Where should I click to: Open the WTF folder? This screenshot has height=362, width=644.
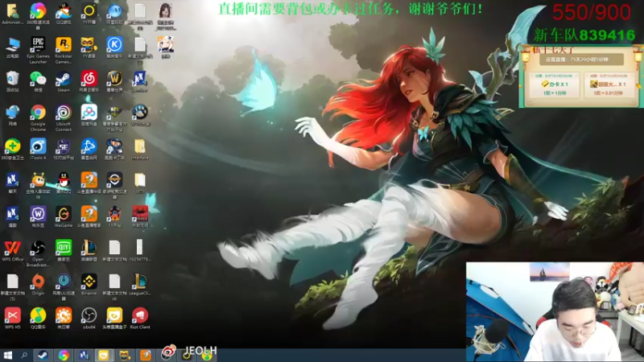[139, 183]
